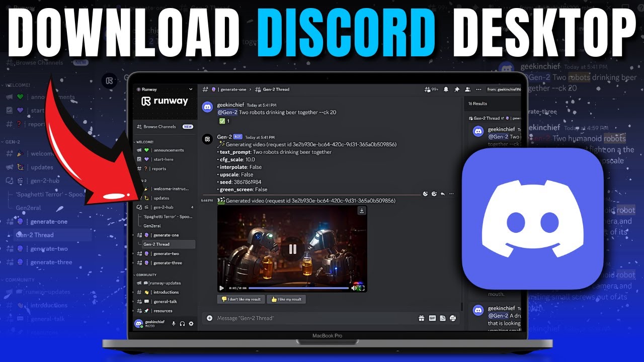
Task: Click the @Gen-2 mention in chat message
Action: click(227, 112)
